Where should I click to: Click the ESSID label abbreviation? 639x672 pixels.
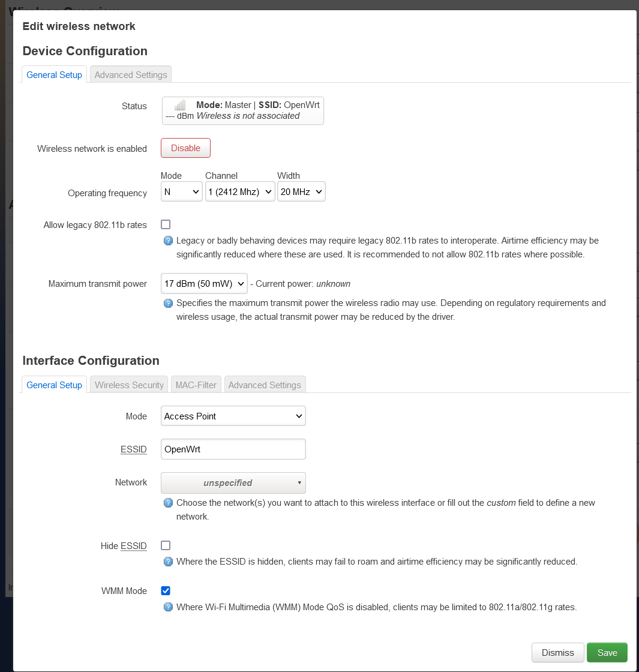click(x=133, y=449)
